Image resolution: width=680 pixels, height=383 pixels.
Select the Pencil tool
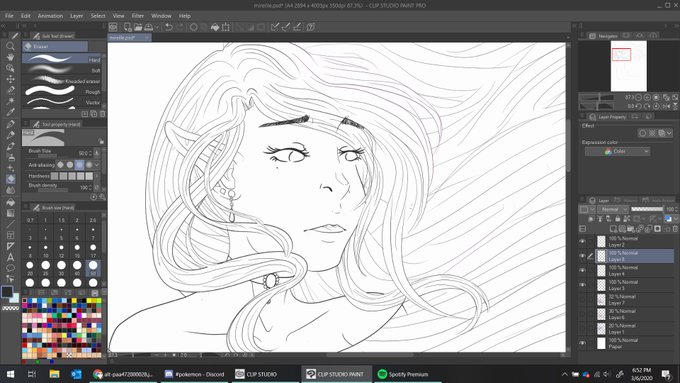[10, 135]
